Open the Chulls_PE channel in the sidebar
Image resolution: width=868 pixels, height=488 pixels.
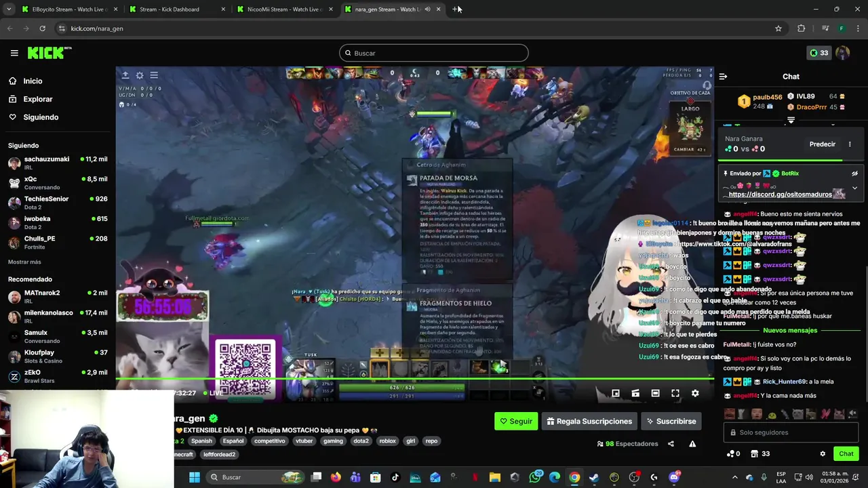coord(58,243)
